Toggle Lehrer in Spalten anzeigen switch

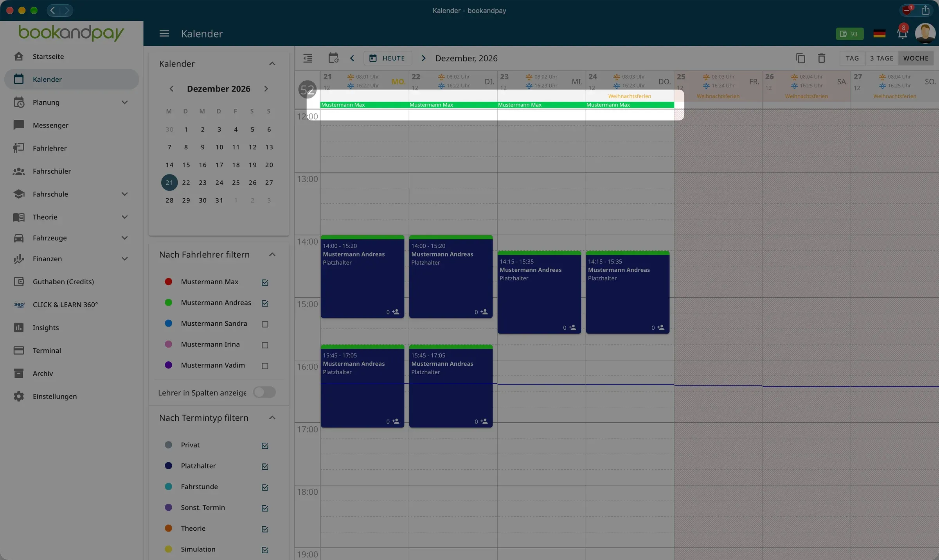(x=264, y=392)
